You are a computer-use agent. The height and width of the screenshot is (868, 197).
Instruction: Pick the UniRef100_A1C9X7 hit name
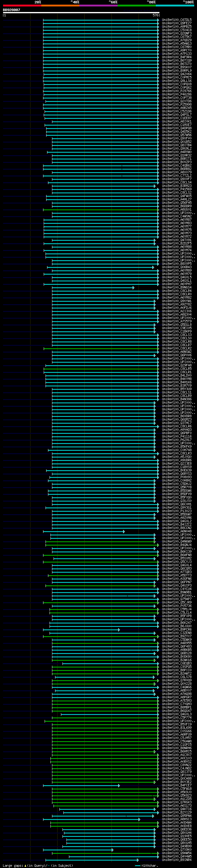pos(177,755)
